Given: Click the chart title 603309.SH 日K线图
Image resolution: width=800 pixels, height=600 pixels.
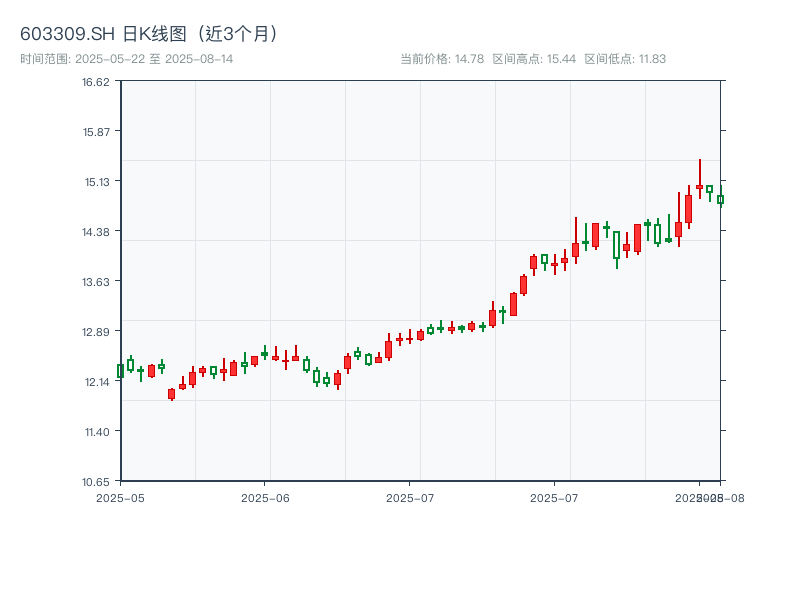Looking at the screenshot, I should (x=150, y=33).
